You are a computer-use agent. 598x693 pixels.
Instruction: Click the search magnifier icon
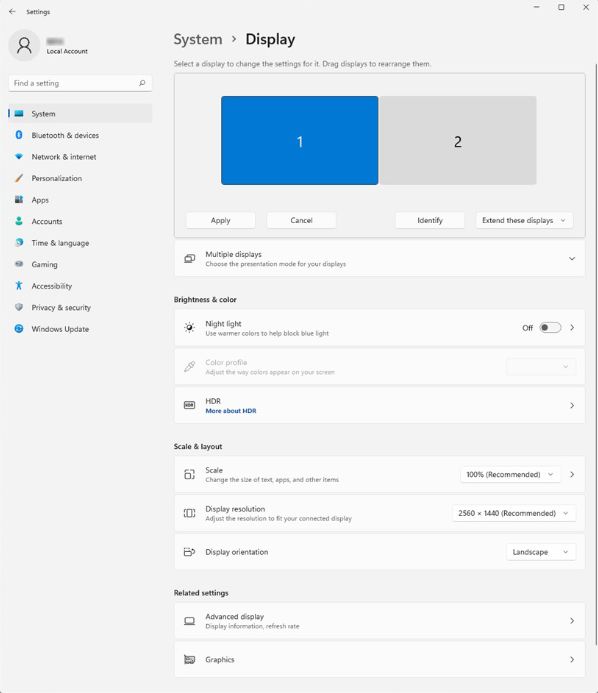(x=142, y=83)
